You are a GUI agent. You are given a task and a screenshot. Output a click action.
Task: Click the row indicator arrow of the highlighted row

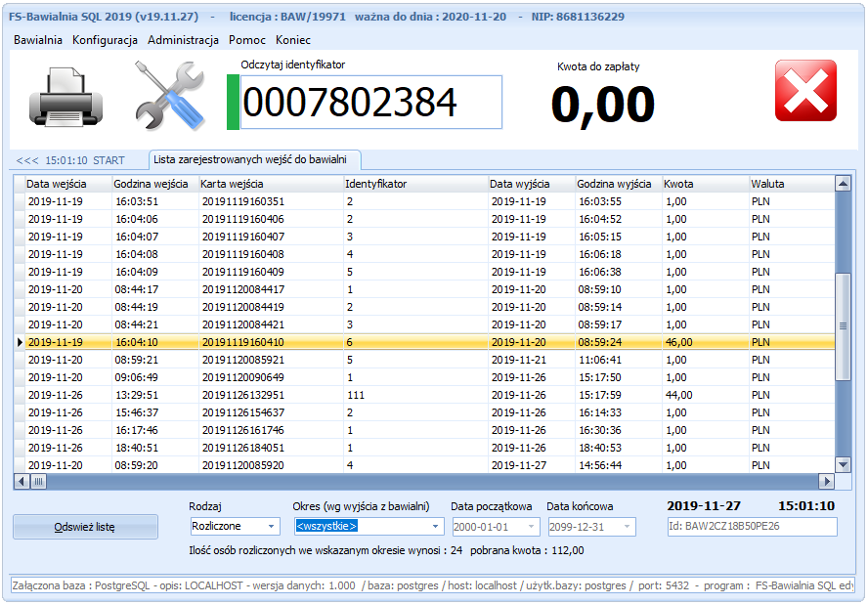click(20, 343)
